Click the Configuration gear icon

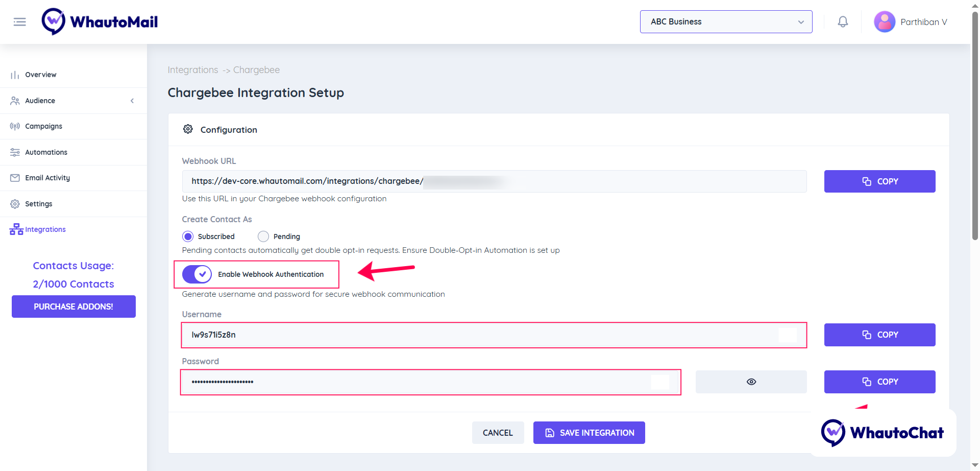click(x=188, y=129)
